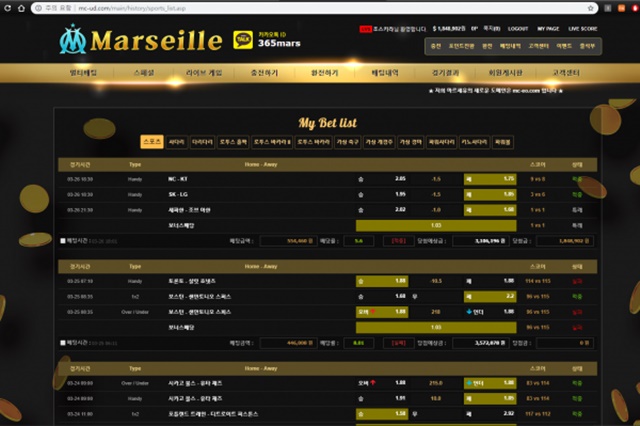Open the 쪽지 messages link in header
This screenshot has height=426, width=640.
(x=492, y=29)
